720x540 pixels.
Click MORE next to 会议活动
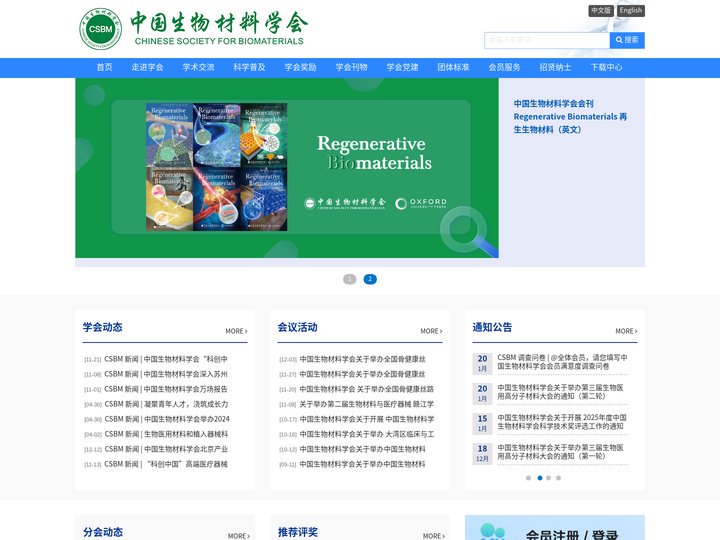pyautogui.click(x=432, y=331)
